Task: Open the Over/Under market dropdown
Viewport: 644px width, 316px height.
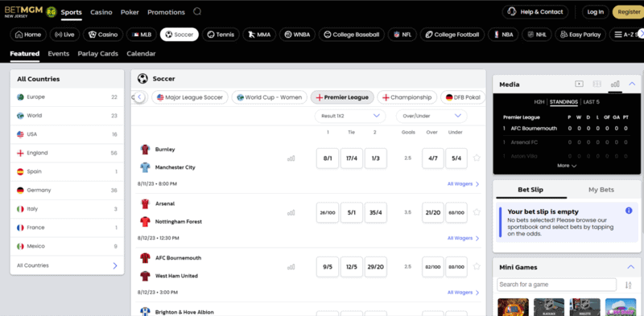Action: click(x=431, y=116)
